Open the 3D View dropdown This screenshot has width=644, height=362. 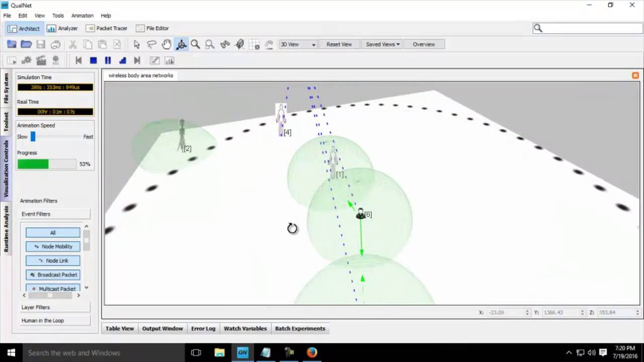298,44
